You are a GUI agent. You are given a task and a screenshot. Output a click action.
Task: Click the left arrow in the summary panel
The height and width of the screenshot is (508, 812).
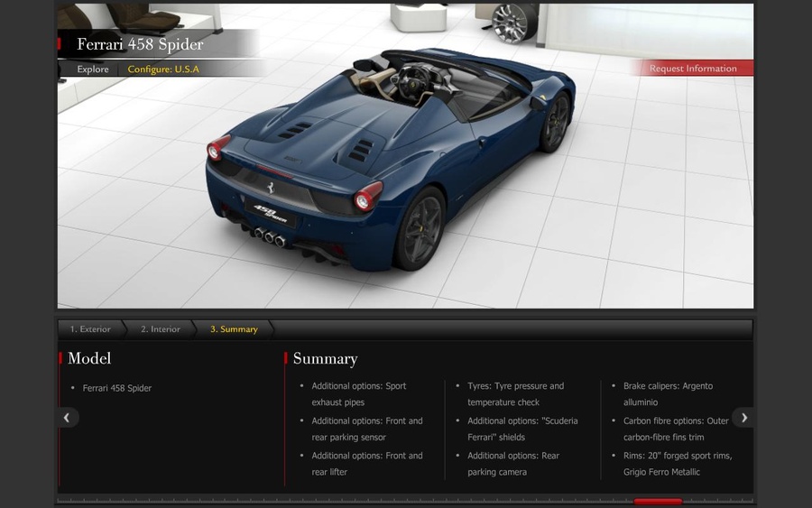point(67,418)
